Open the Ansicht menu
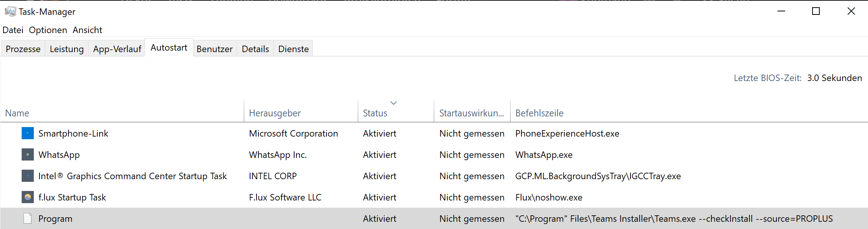The image size is (868, 229). point(87,30)
